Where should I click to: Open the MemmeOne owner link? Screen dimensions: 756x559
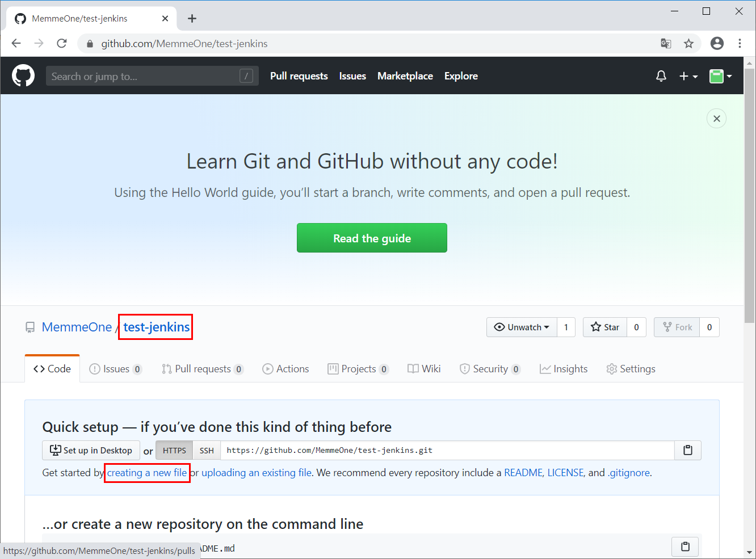(77, 327)
